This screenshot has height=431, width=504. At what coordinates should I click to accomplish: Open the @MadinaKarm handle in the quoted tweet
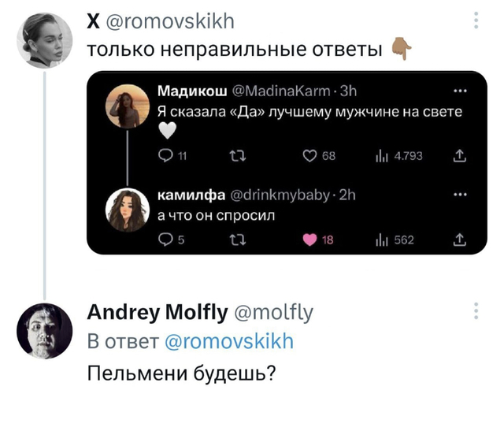tap(281, 91)
